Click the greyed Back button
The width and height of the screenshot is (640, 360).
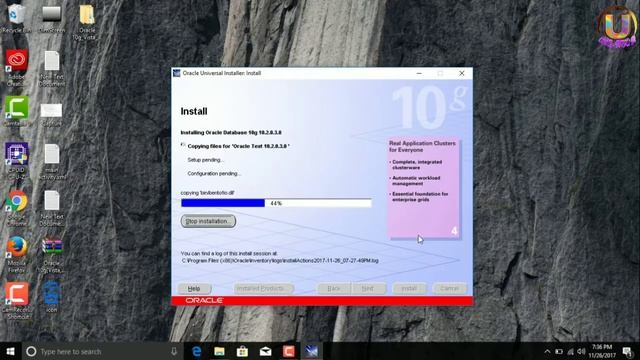coord(334,289)
